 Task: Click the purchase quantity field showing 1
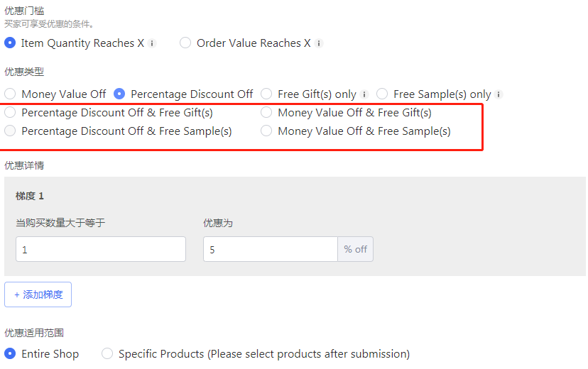tap(101, 249)
